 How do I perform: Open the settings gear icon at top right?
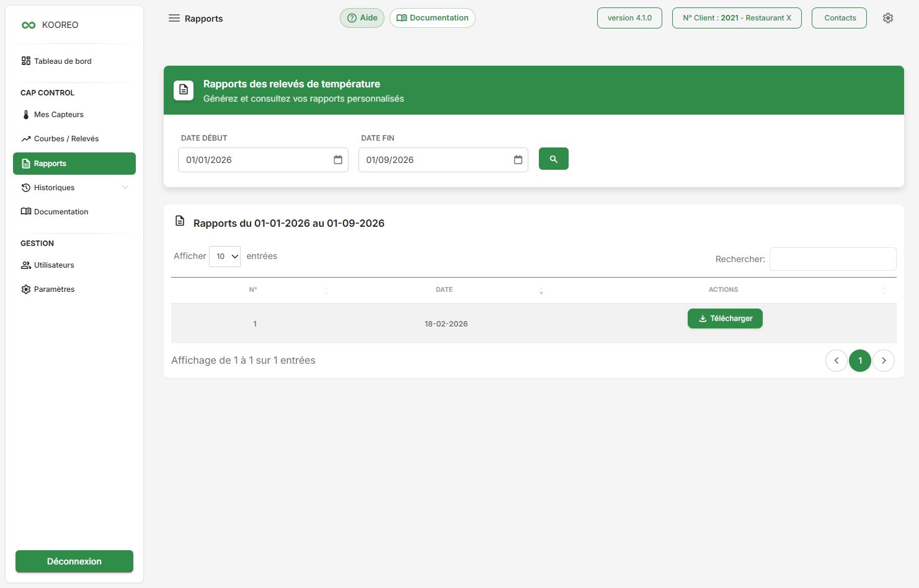click(888, 18)
